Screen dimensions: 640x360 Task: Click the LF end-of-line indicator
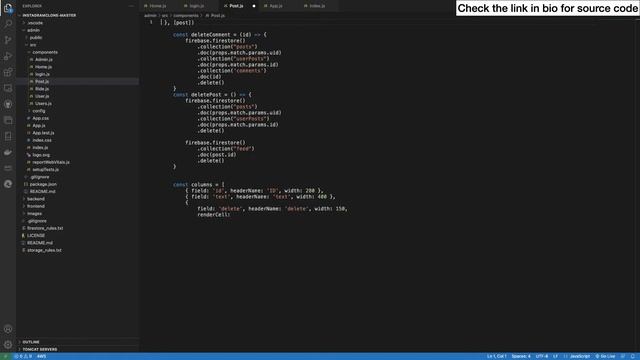(556, 356)
